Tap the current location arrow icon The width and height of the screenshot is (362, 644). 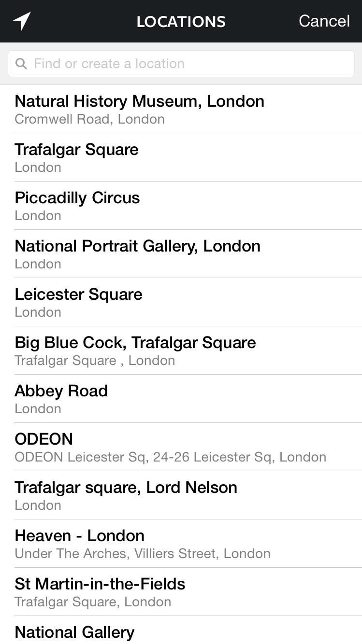(x=22, y=21)
